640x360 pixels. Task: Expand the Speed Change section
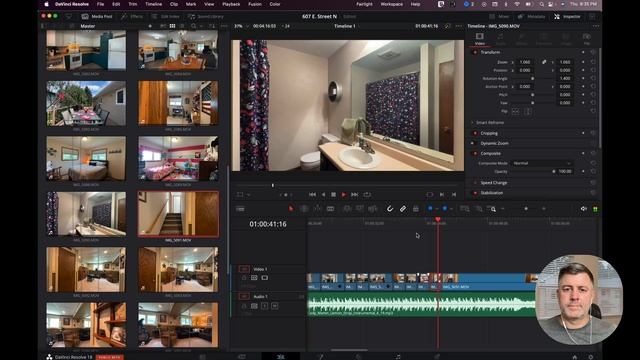(x=493, y=183)
